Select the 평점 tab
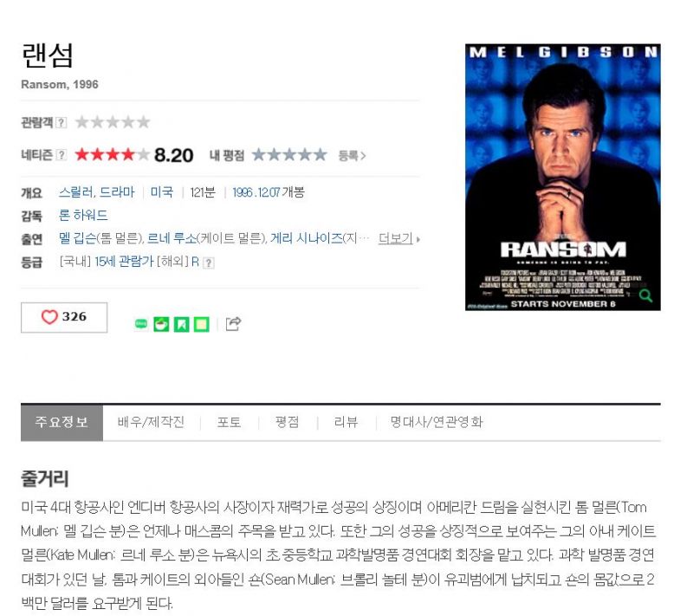693x616 pixels. (288, 423)
